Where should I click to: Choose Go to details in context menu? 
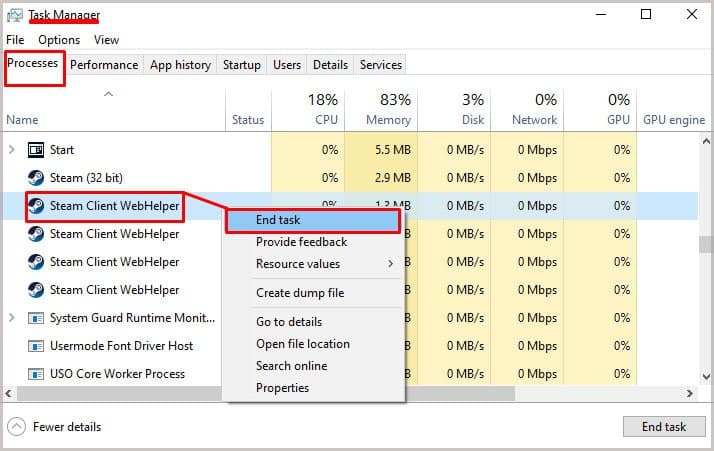313,322
